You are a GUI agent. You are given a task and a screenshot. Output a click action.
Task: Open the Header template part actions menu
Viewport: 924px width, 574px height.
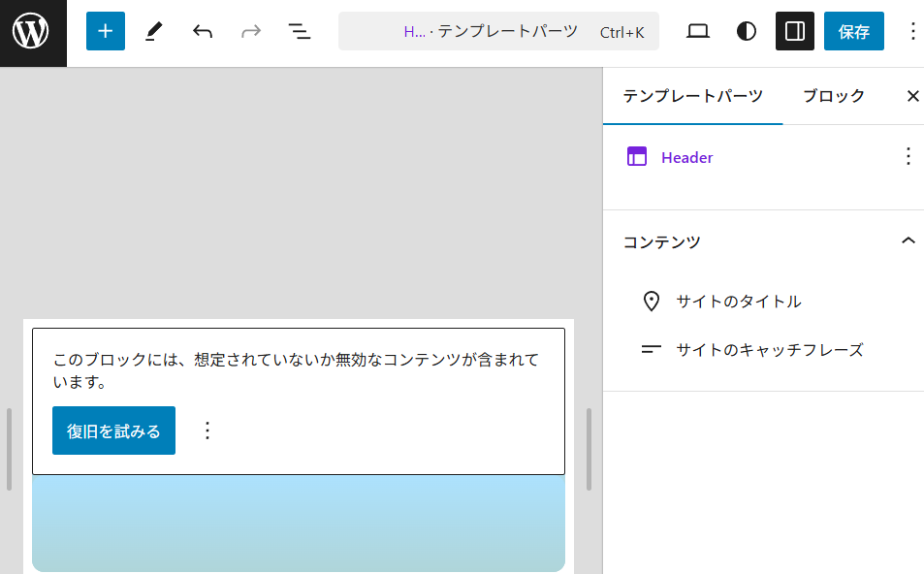coord(908,157)
